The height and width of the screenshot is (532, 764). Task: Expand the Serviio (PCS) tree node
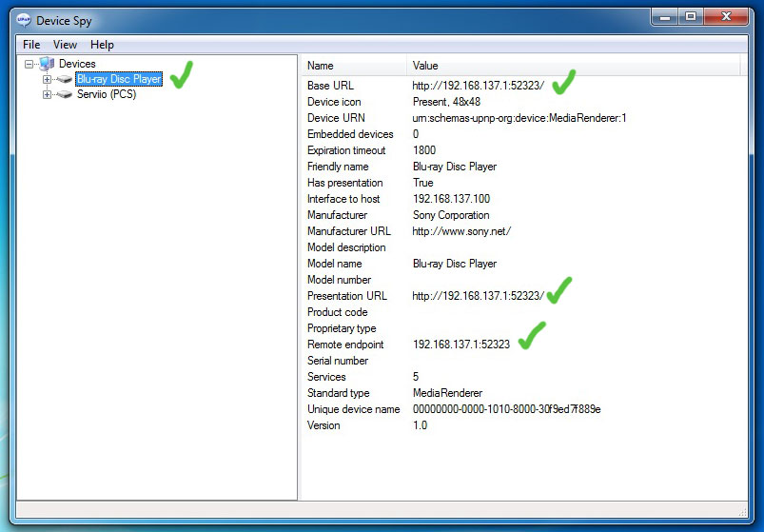pos(47,95)
